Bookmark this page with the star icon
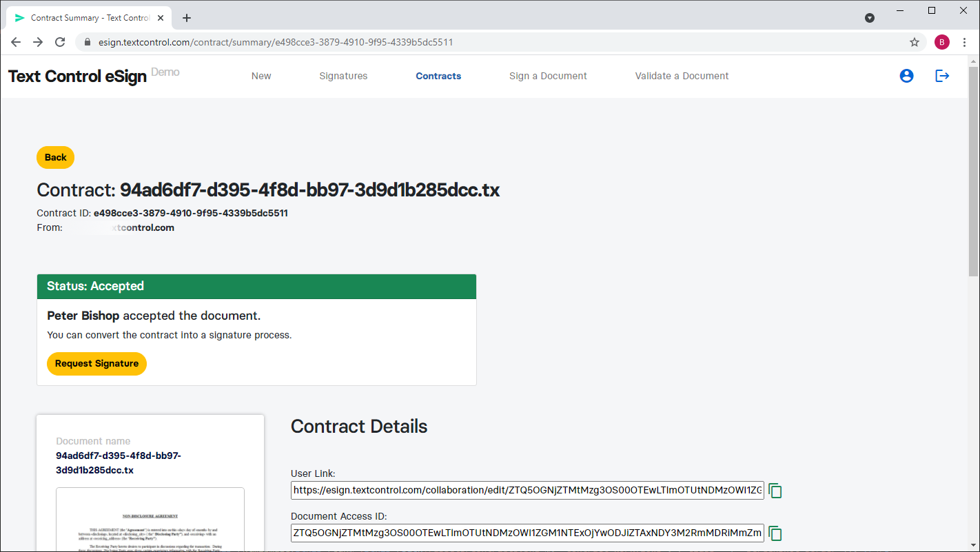Screen dimensions: 980x552 pyautogui.click(x=915, y=42)
